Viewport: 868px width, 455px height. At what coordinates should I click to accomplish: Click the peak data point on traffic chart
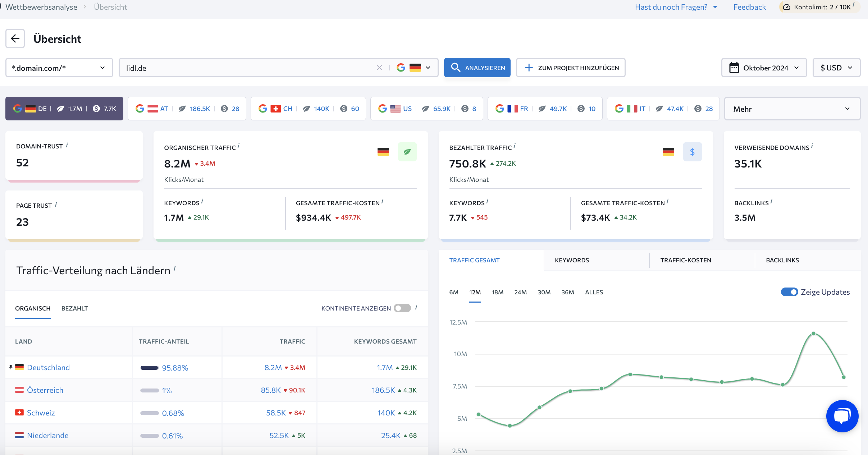813,334
